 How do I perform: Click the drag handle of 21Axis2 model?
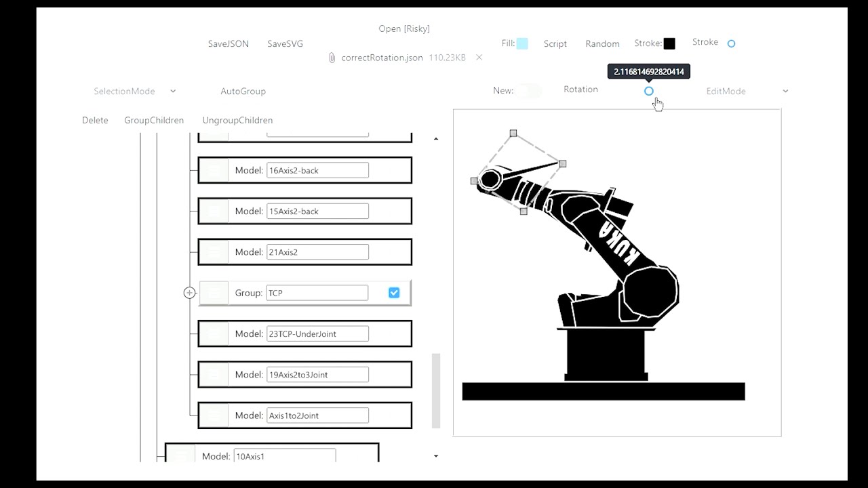[x=214, y=252]
